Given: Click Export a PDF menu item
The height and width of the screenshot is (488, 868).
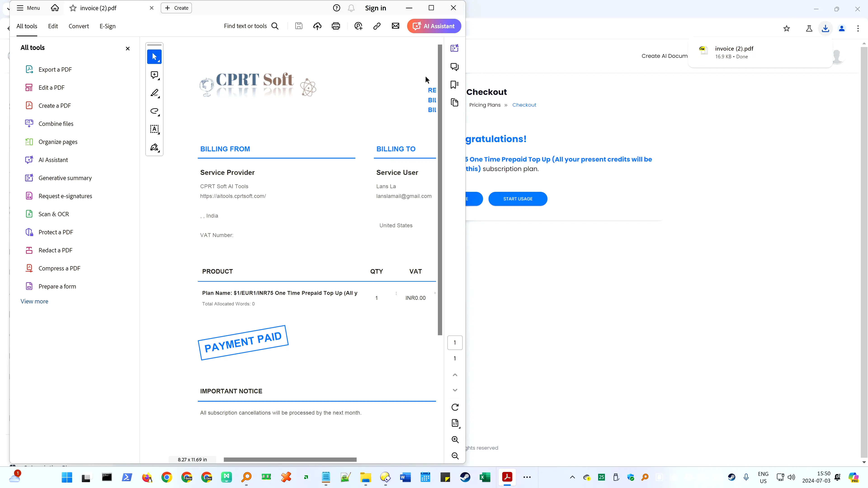Looking at the screenshot, I should [x=55, y=69].
